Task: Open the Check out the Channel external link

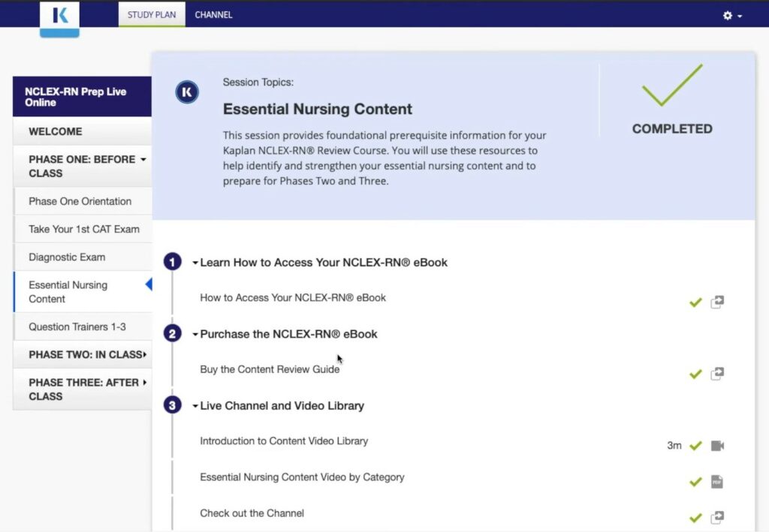Action: [x=717, y=517]
